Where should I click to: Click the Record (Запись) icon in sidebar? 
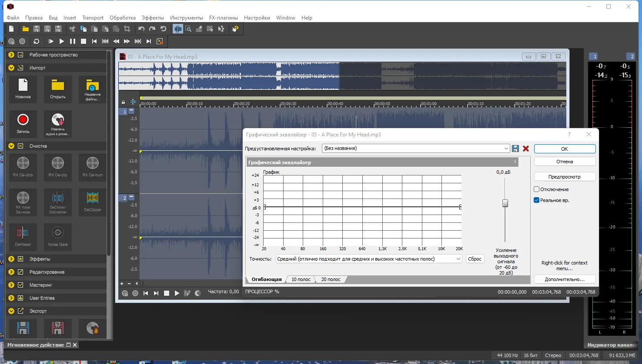(x=23, y=120)
